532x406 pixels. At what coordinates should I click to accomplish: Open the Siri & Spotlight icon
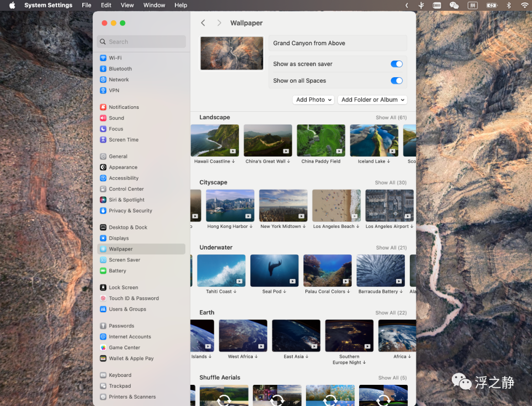pos(103,200)
